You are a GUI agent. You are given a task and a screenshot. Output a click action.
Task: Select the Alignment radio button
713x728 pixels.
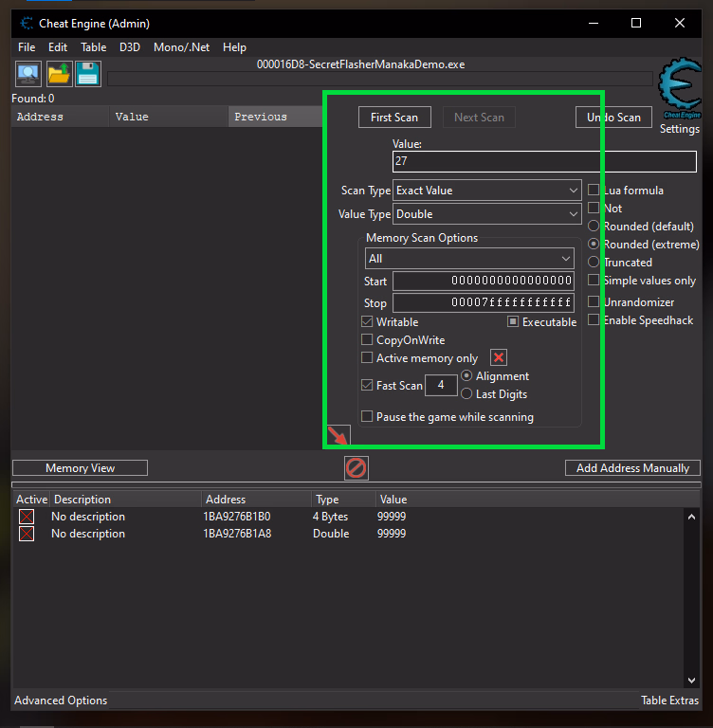click(466, 375)
